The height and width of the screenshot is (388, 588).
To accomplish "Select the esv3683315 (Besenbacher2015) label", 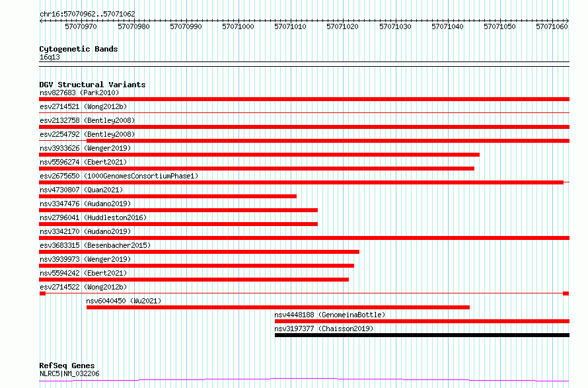I will tap(95, 245).
